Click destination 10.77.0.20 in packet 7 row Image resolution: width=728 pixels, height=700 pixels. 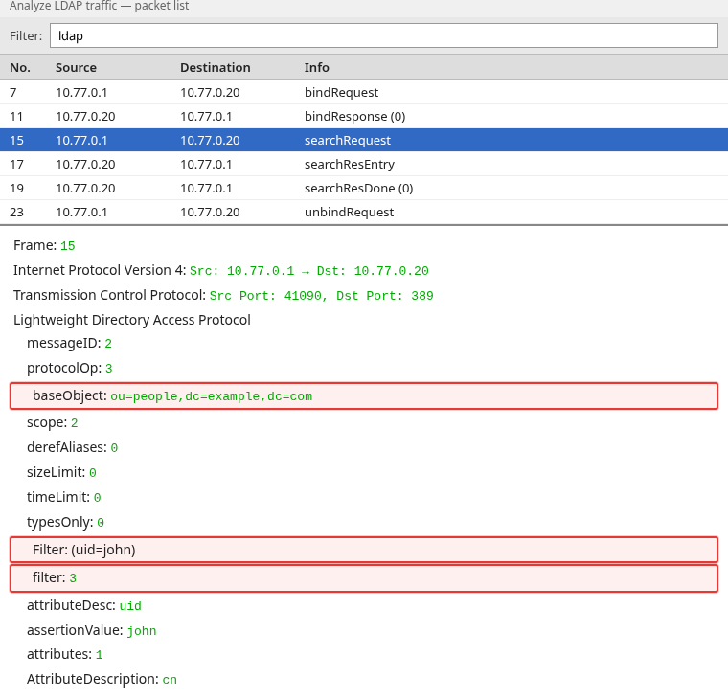point(210,92)
